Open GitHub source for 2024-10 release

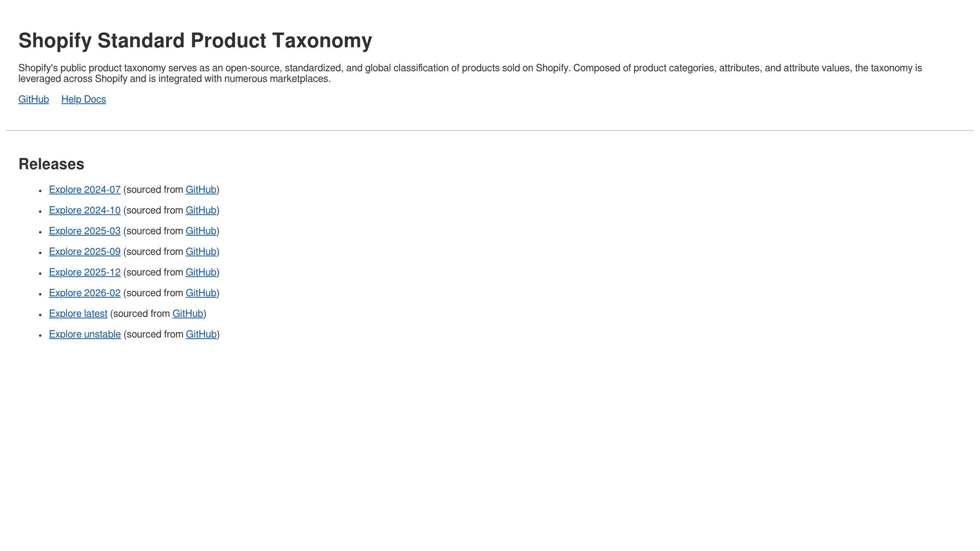[200, 210]
